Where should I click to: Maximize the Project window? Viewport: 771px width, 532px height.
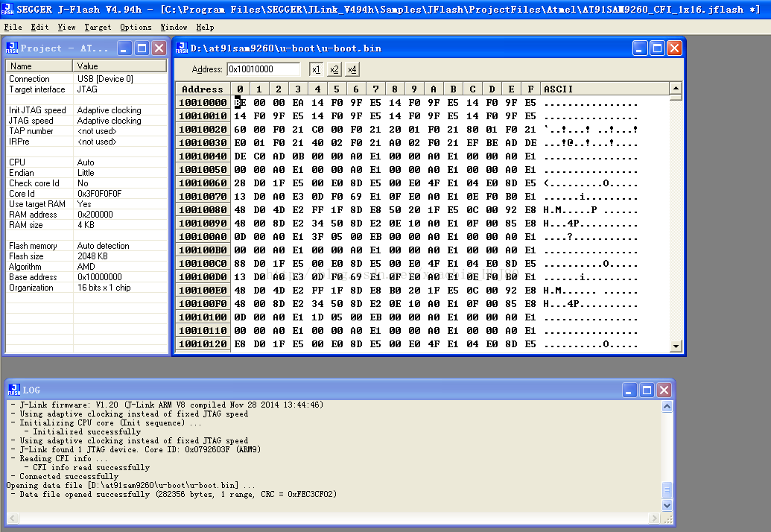pyautogui.click(x=142, y=48)
